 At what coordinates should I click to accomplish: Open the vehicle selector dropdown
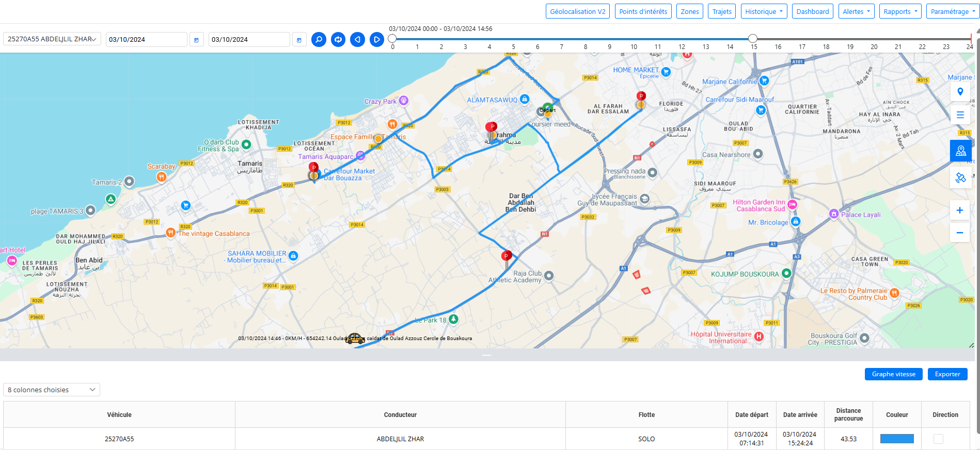(x=52, y=39)
